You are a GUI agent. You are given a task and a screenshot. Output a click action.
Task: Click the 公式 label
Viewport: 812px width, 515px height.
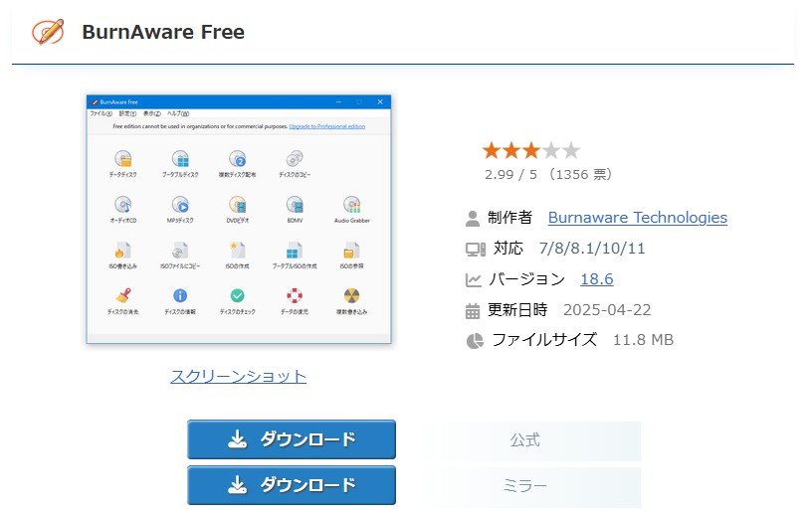[525, 440]
